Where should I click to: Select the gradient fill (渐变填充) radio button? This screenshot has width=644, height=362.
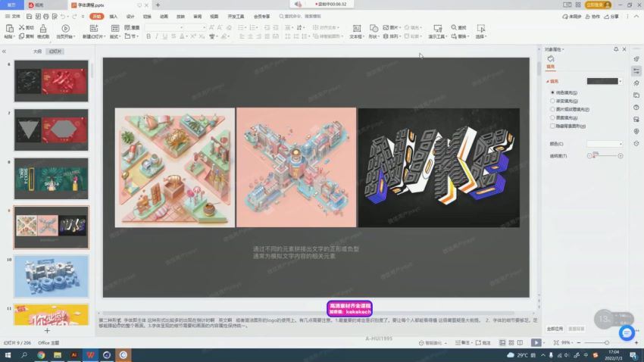tap(552, 101)
